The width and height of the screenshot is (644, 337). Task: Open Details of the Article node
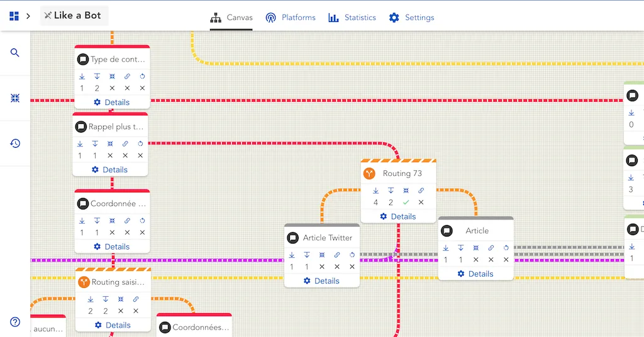(x=475, y=273)
